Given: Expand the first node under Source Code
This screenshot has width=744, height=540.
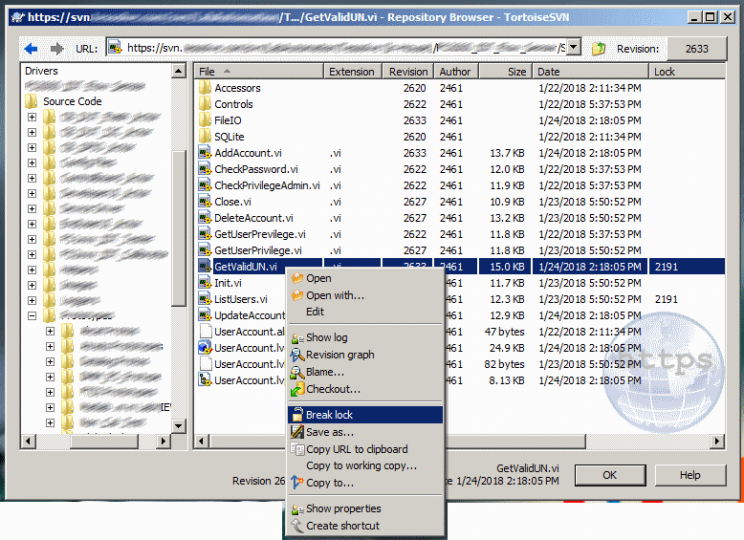Looking at the screenshot, I should pos(32,117).
